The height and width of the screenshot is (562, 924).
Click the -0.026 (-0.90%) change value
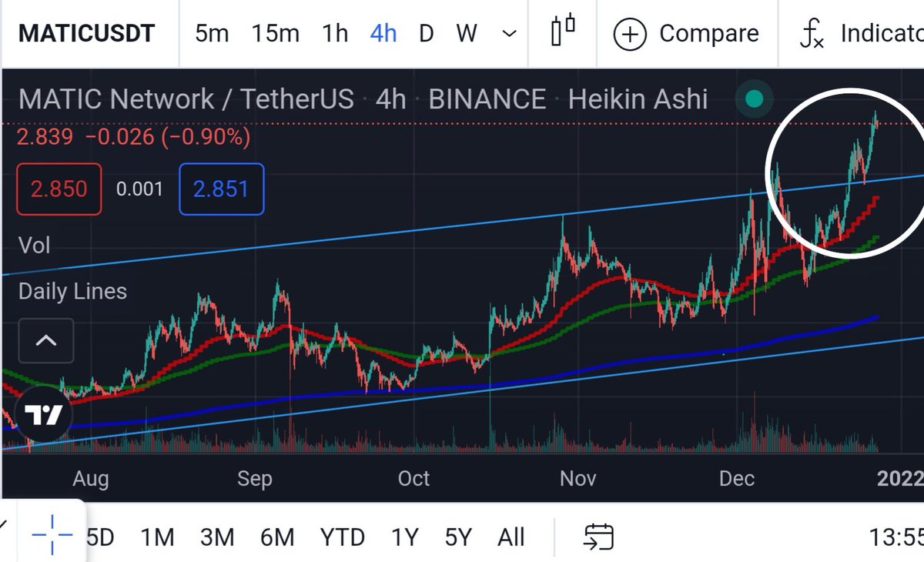click(x=167, y=138)
